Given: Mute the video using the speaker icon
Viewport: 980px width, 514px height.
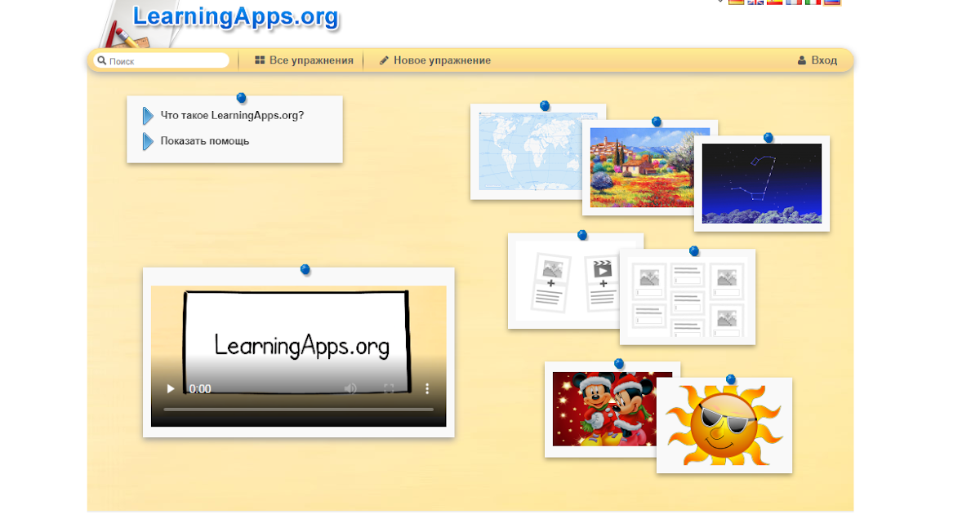Looking at the screenshot, I should click(x=350, y=389).
